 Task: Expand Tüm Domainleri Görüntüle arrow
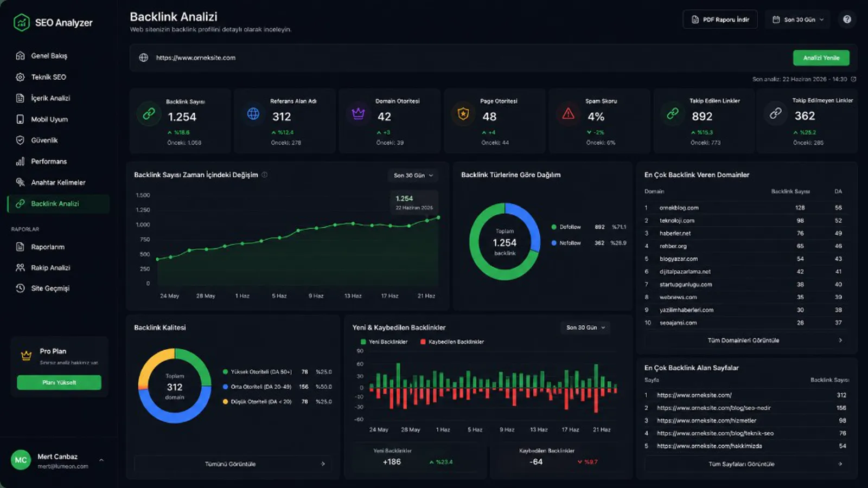[x=840, y=340]
